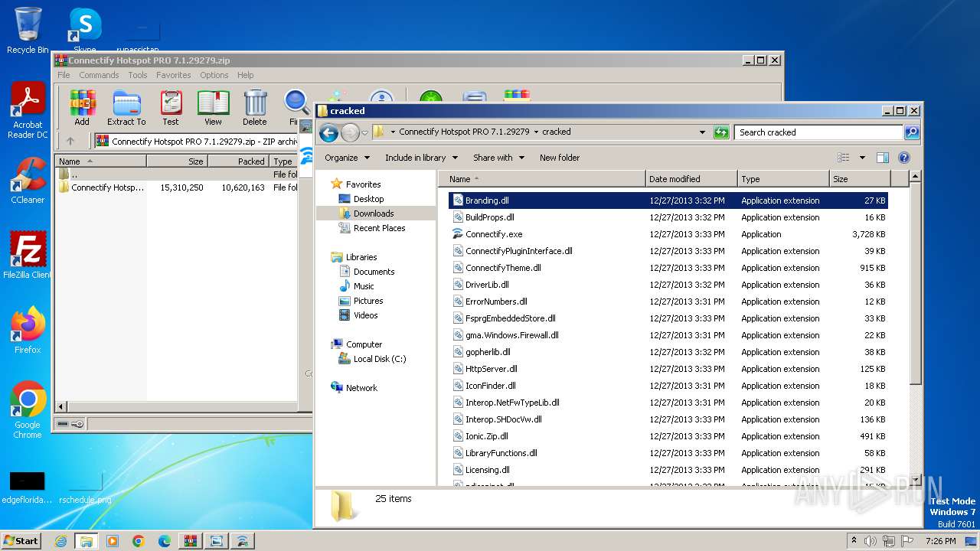
Task: Click the Test archive icon in WinRAR
Action: 171,108
